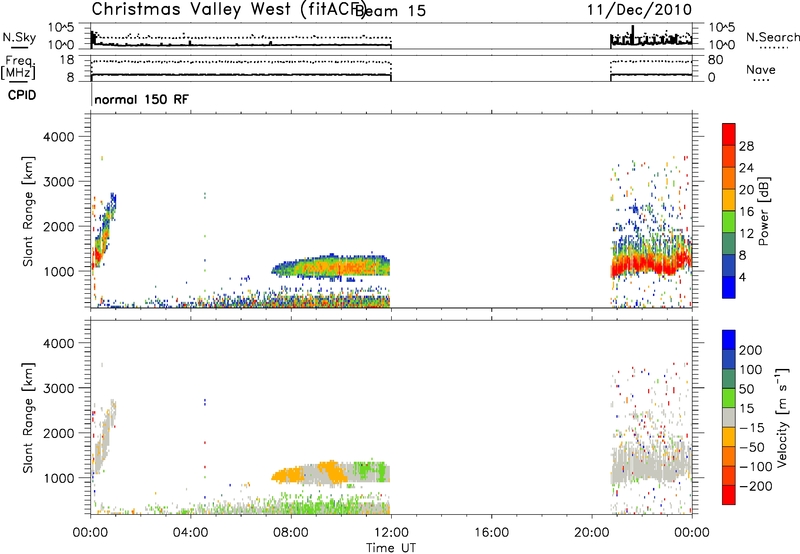Click the '80' label on Nave axis
Image resolution: width=800 pixels, height=554 pixels.
point(715,60)
